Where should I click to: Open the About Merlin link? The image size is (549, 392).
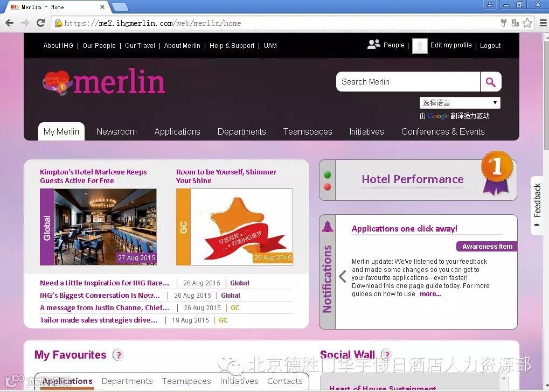[x=182, y=45]
